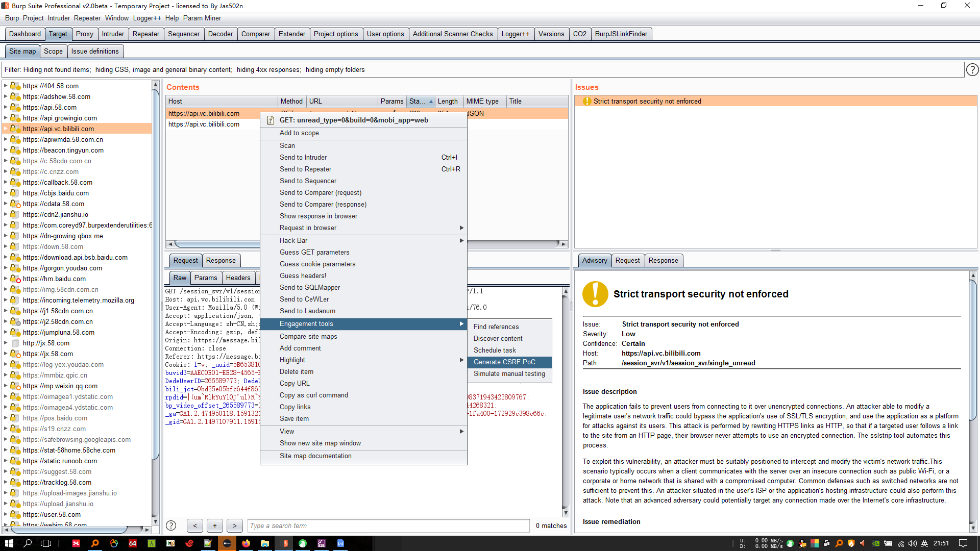The width and height of the screenshot is (980, 551).
Task: Choose Send to Repeater in context menu
Action: click(305, 169)
